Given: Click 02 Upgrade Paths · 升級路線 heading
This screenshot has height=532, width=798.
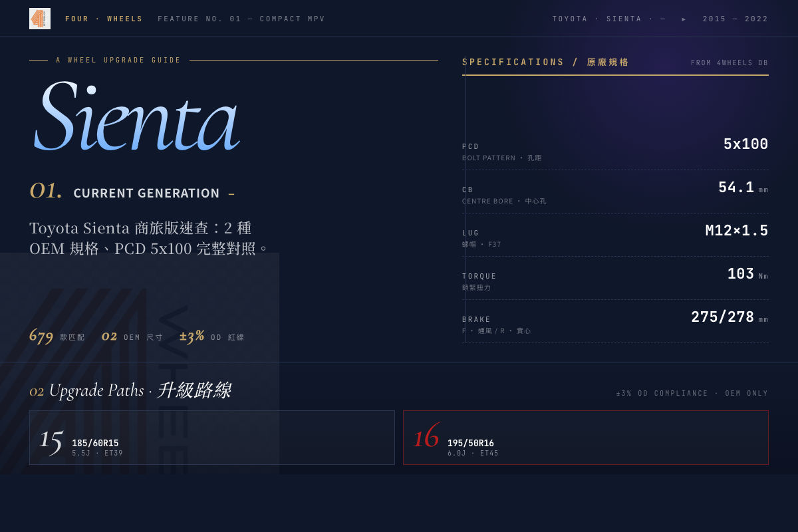Looking at the screenshot, I should [130, 390].
